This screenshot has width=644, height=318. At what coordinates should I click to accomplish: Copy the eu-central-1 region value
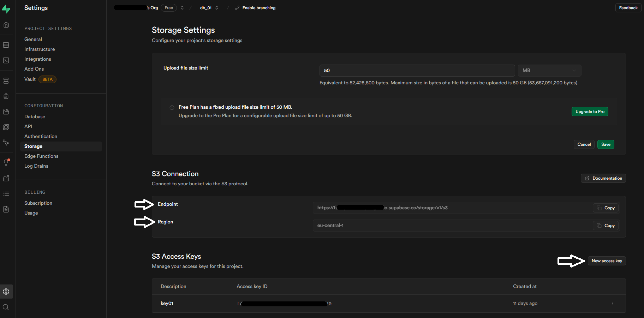coord(606,225)
